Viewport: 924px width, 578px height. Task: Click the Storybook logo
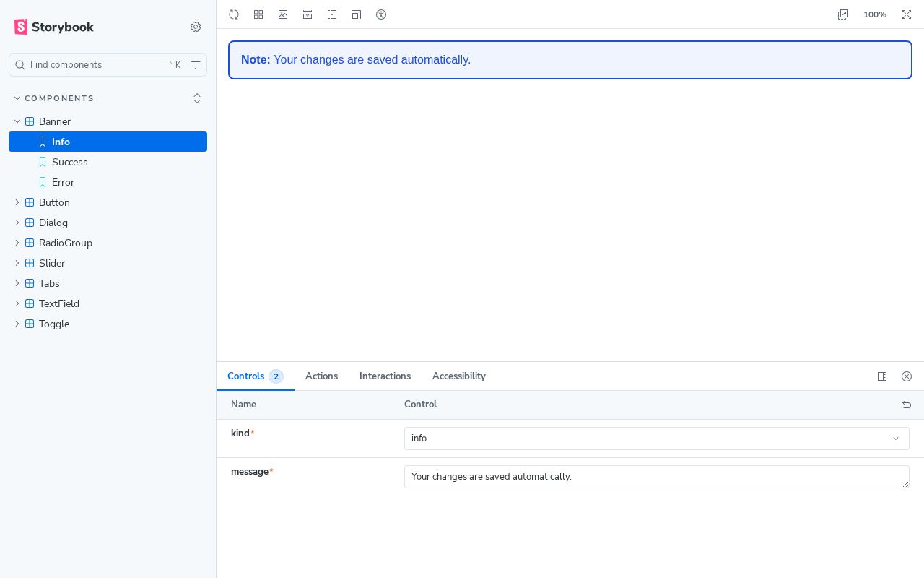[54, 27]
